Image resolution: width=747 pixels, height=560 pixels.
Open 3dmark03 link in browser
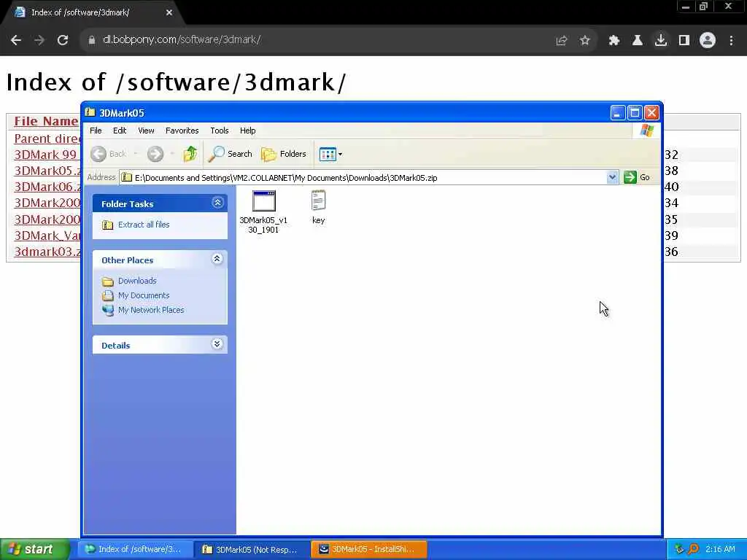(47, 252)
